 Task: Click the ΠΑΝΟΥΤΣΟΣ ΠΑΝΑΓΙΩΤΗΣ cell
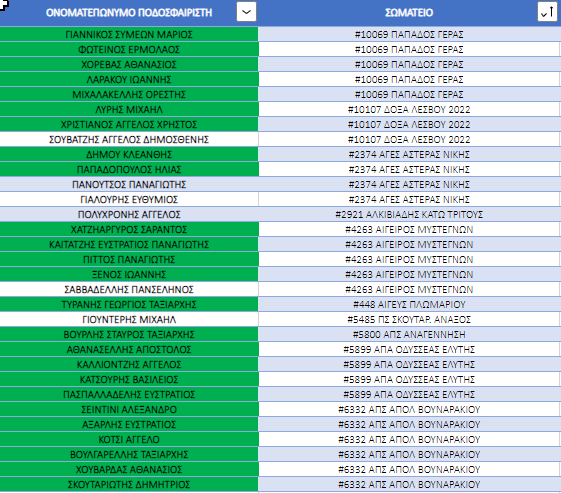point(129,185)
